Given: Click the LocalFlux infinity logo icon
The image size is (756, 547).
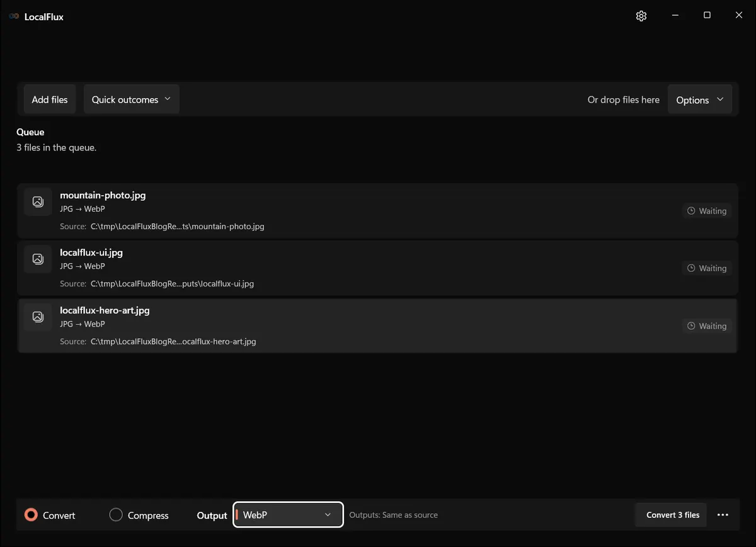Looking at the screenshot, I should click(x=14, y=16).
